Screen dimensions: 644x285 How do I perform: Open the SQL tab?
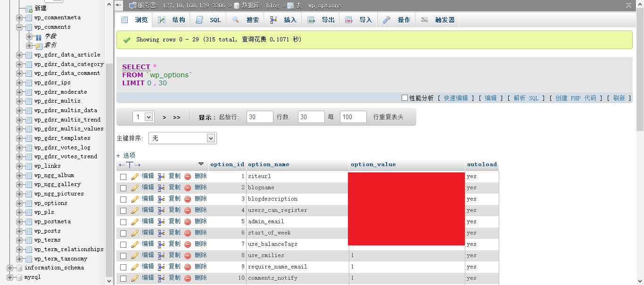tap(209, 20)
